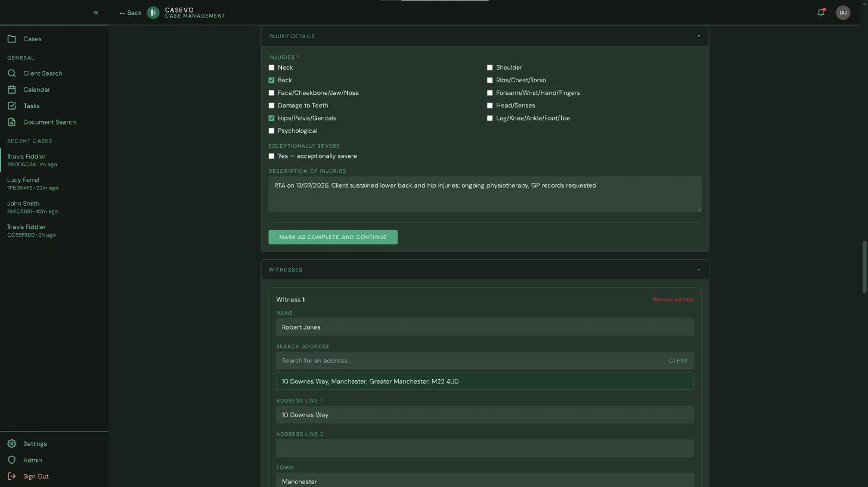The width and height of the screenshot is (868, 487).
Task: Open the notifications bell
Action: (821, 13)
